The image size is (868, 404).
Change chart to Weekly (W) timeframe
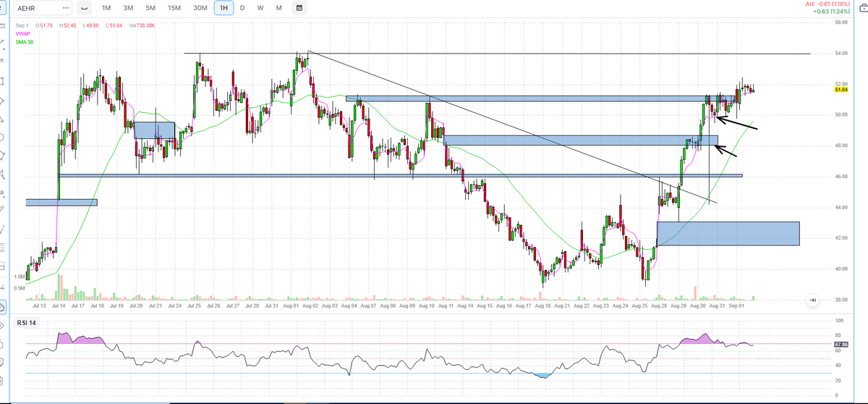[260, 8]
